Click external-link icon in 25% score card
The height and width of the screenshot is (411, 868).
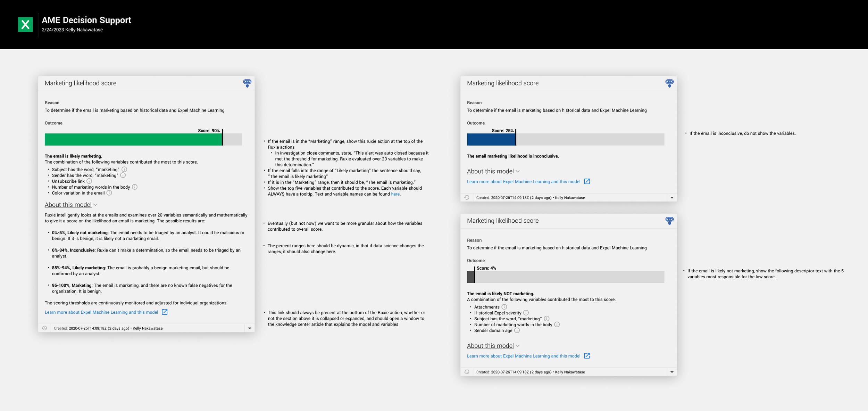coord(587,181)
